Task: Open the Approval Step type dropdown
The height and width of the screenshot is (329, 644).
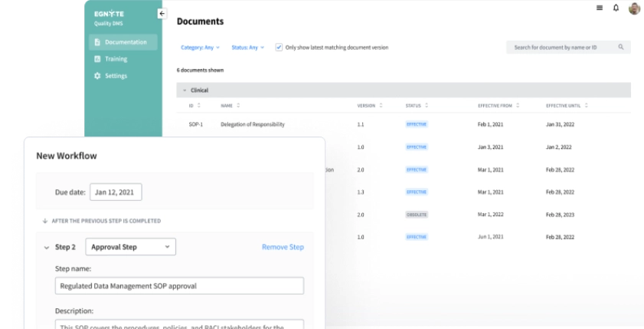Action: click(x=130, y=247)
